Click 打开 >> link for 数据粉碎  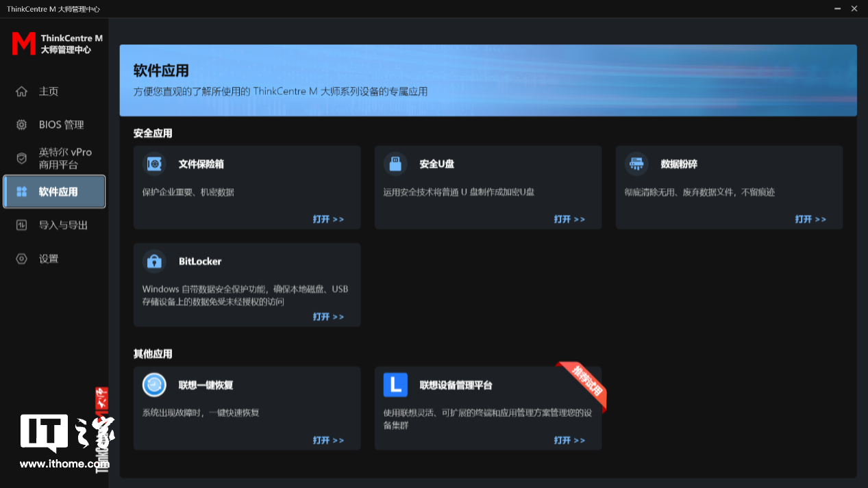pyautogui.click(x=810, y=219)
